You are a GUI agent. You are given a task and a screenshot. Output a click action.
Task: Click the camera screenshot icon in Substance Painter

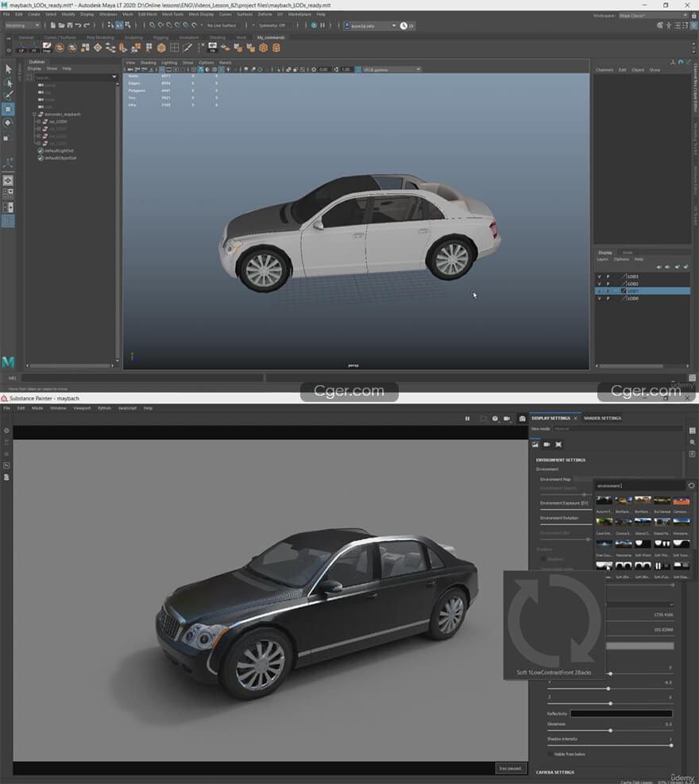[x=523, y=419]
